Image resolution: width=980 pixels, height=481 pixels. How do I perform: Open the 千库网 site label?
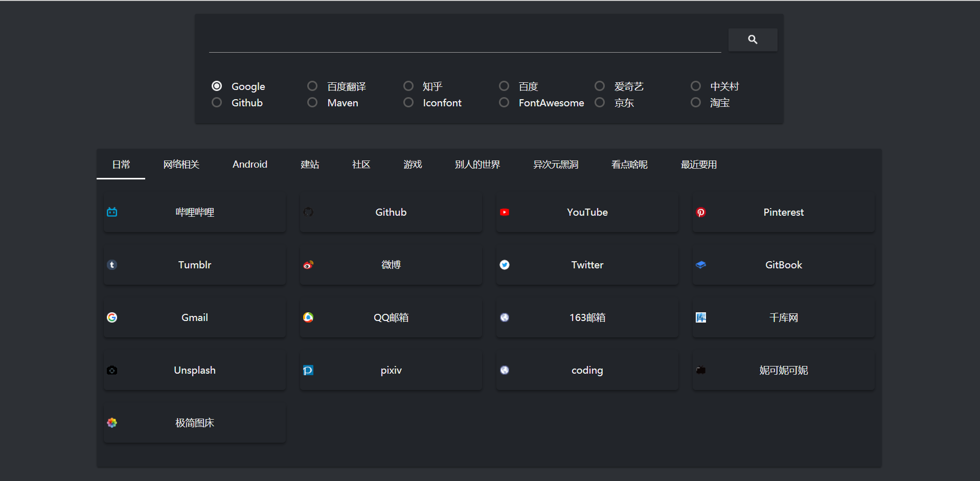point(784,317)
